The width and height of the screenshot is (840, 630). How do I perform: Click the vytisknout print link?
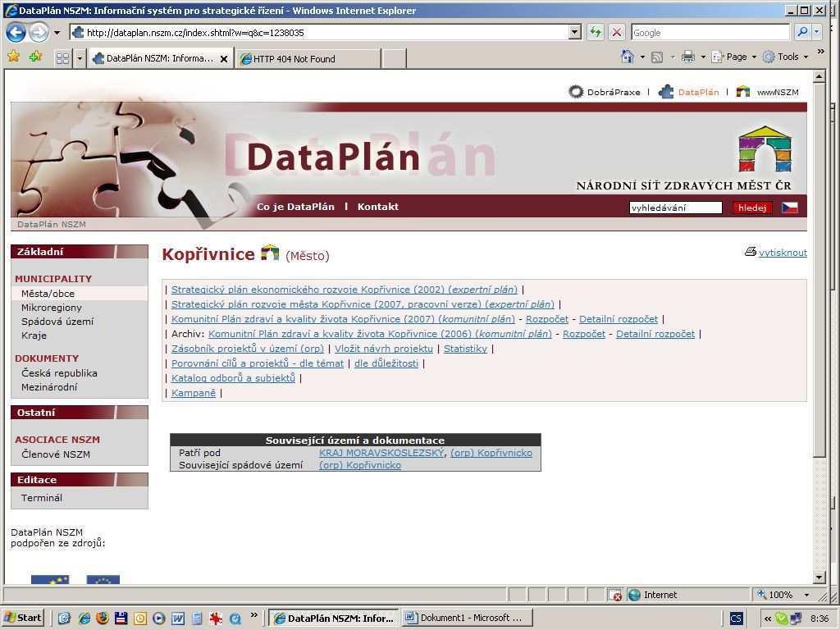coord(782,253)
